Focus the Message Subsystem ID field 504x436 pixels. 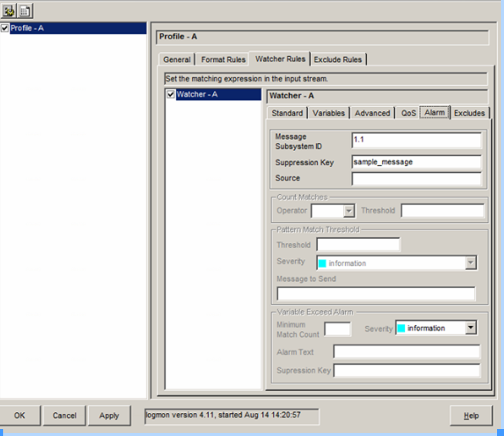pos(416,140)
